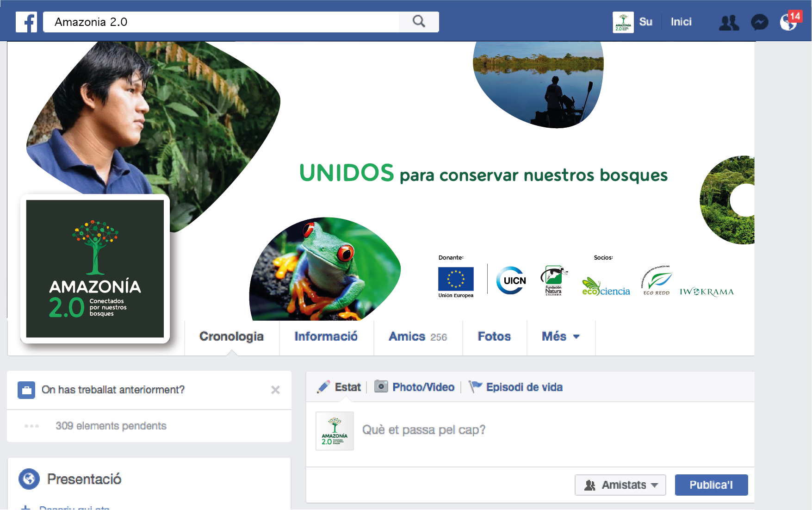Dismiss the work question card
Screen dimensions: 812x510
tap(275, 390)
